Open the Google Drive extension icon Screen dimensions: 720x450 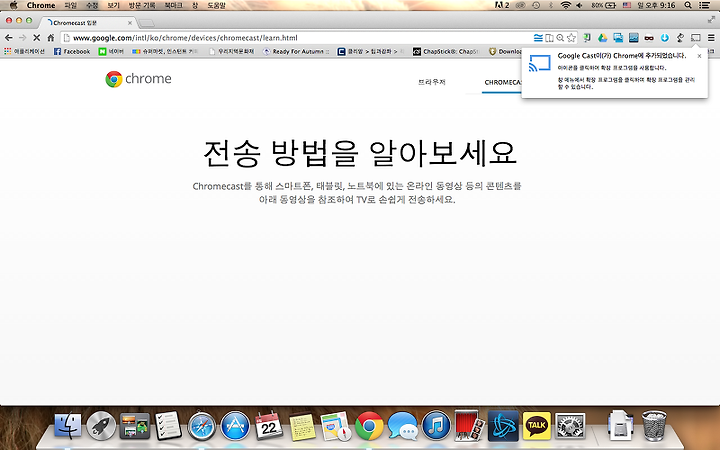click(602, 38)
